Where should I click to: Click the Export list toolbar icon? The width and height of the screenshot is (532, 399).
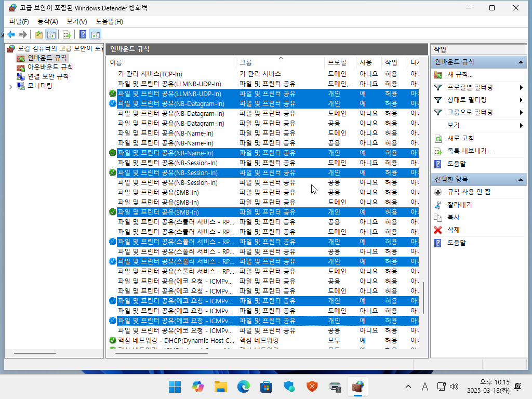(x=67, y=35)
